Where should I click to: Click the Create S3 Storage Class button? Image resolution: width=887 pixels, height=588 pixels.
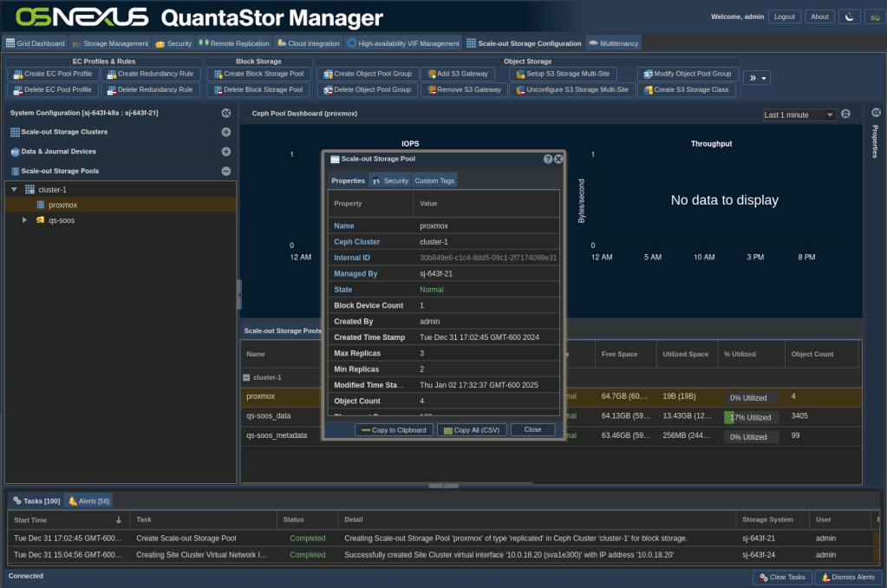(x=687, y=90)
